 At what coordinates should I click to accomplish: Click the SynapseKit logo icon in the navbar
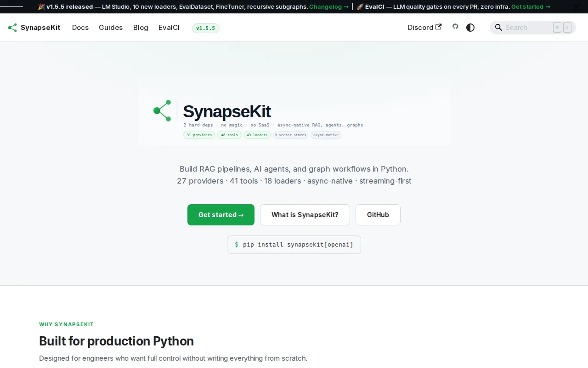12,28
